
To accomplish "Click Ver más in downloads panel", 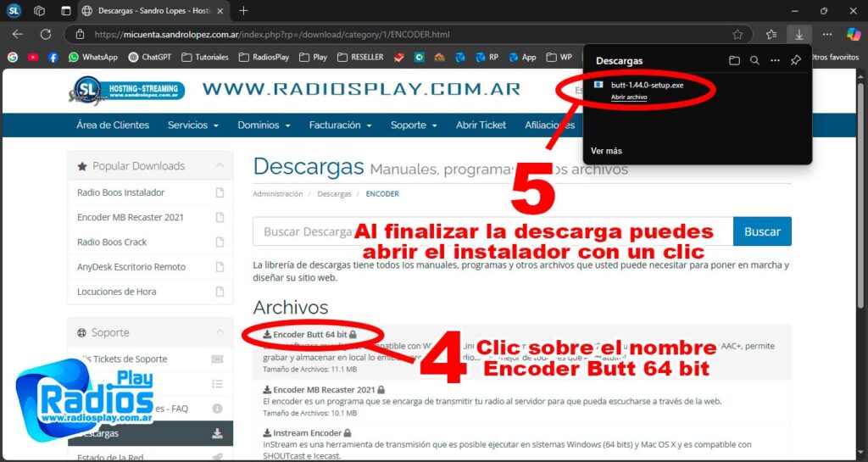I will (x=606, y=151).
